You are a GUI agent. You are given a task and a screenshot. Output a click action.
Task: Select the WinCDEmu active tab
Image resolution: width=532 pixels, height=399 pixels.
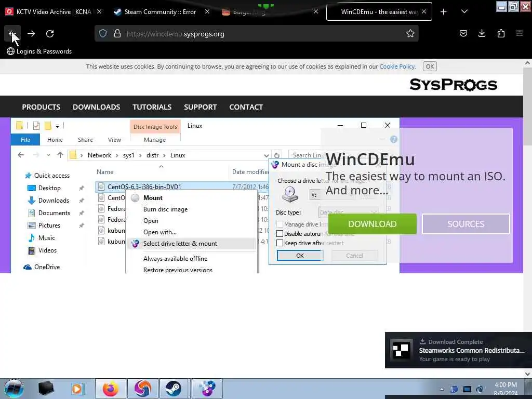point(379,12)
